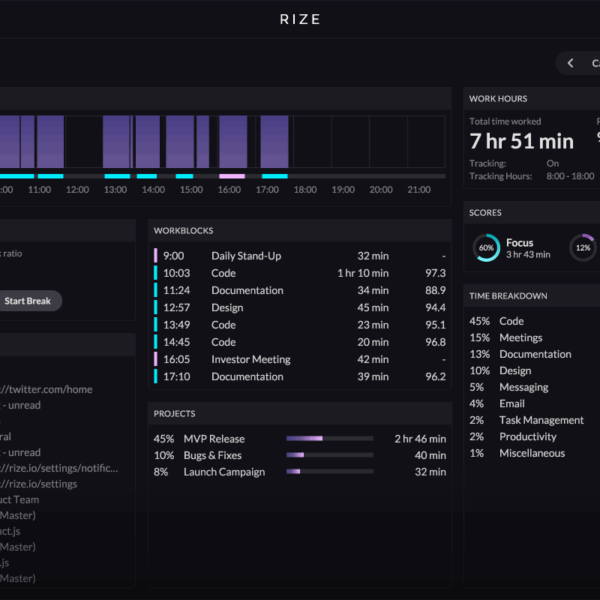Click the 60% Focus score ring
Image resolution: width=600 pixels, height=600 pixels.
pyautogui.click(x=487, y=248)
